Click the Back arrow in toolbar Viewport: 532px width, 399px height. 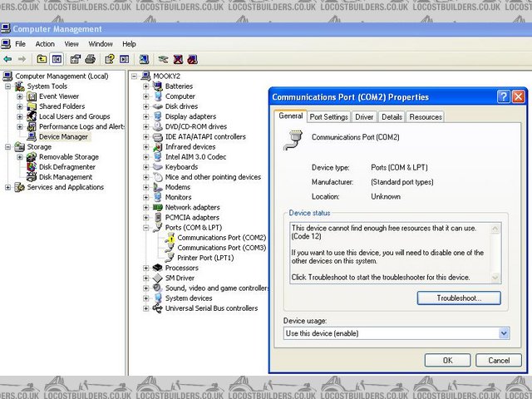coord(7,60)
